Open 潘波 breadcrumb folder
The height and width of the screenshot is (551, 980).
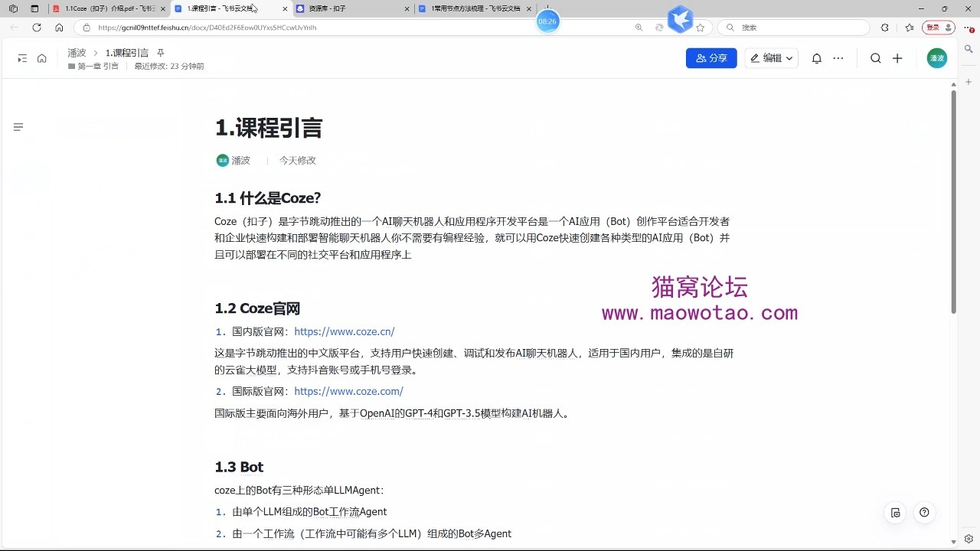[x=77, y=53]
